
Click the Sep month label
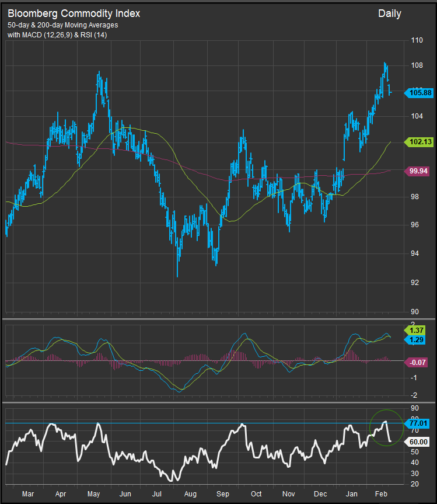tap(223, 494)
